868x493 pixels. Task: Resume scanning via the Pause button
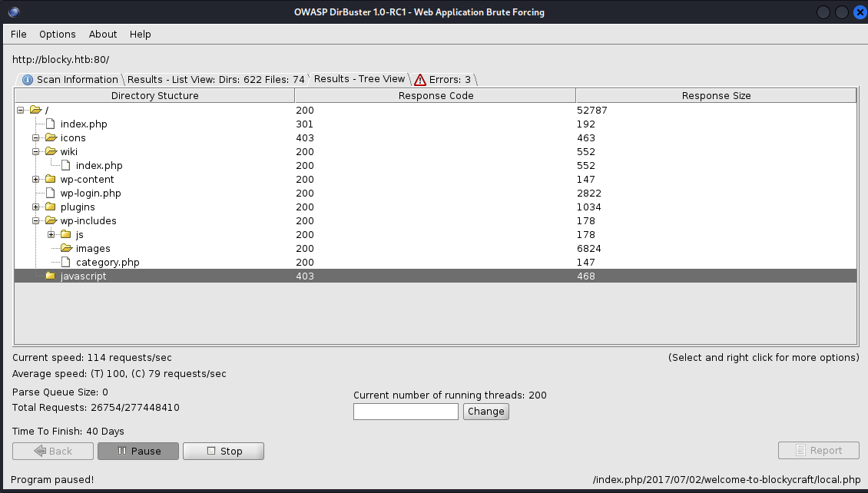pos(138,450)
